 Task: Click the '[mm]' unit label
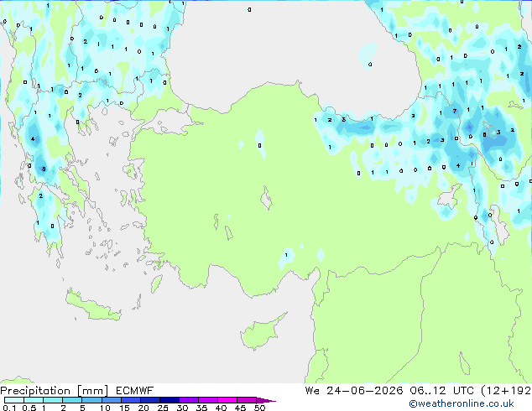click(92, 391)
